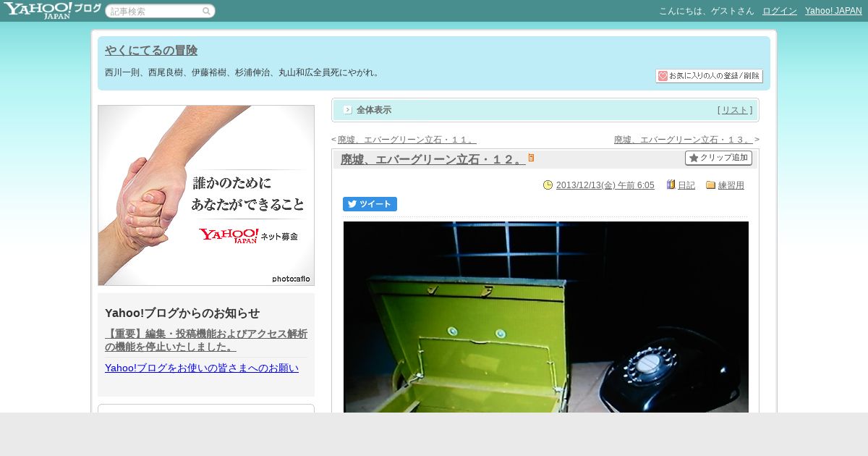Open Yahoo!ブログをお使いの皆さまへのお願い link
This screenshot has height=456, width=868.
click(x=202, y=368)
